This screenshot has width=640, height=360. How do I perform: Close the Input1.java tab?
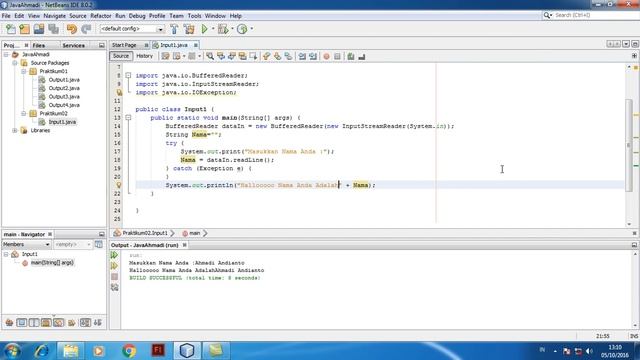(x=196, y=45)
